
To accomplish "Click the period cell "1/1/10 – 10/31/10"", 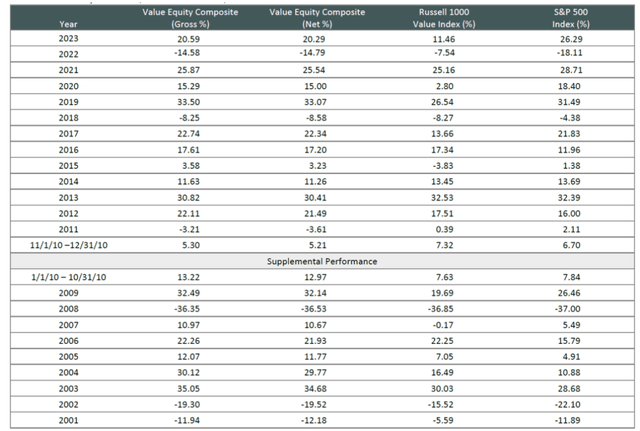I will (x=69, y=277).
